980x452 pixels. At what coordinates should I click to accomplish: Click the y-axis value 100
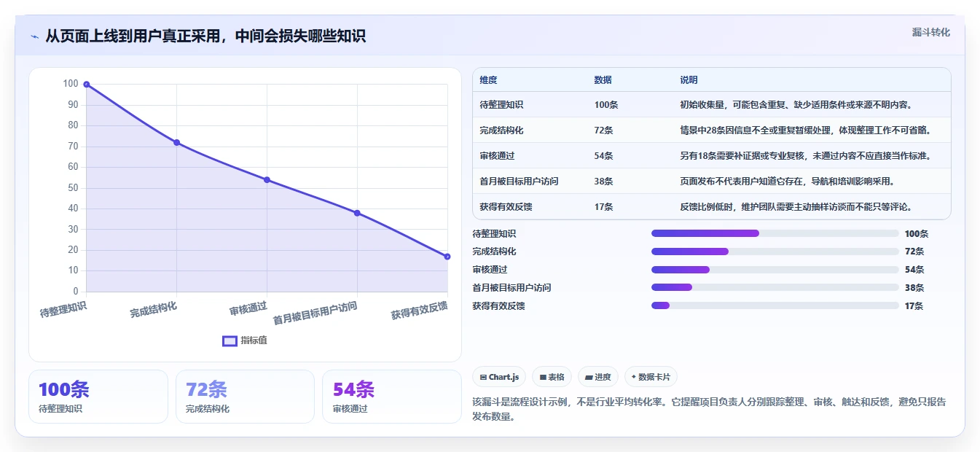pyautogui.click(x=71, y=84)
